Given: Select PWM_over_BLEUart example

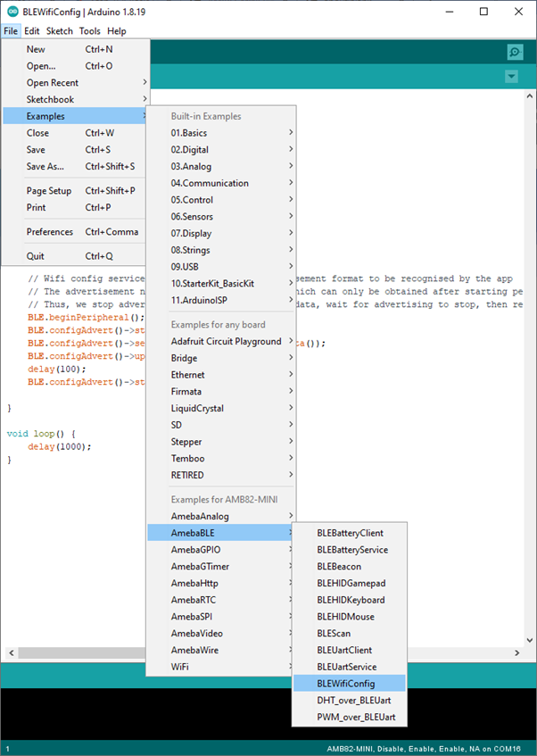Looking at the screenshot, I should pos(355,717).
